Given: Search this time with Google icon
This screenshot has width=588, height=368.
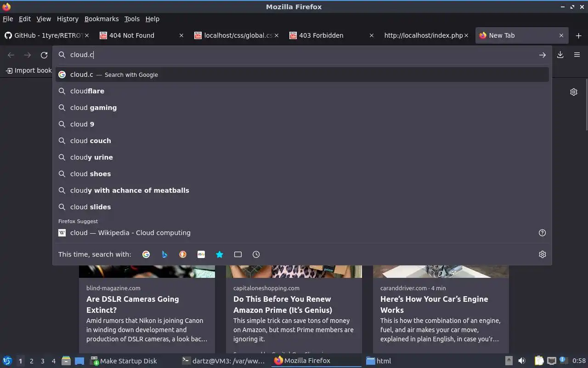Looking at the screenshot, I should coord(146,254).
